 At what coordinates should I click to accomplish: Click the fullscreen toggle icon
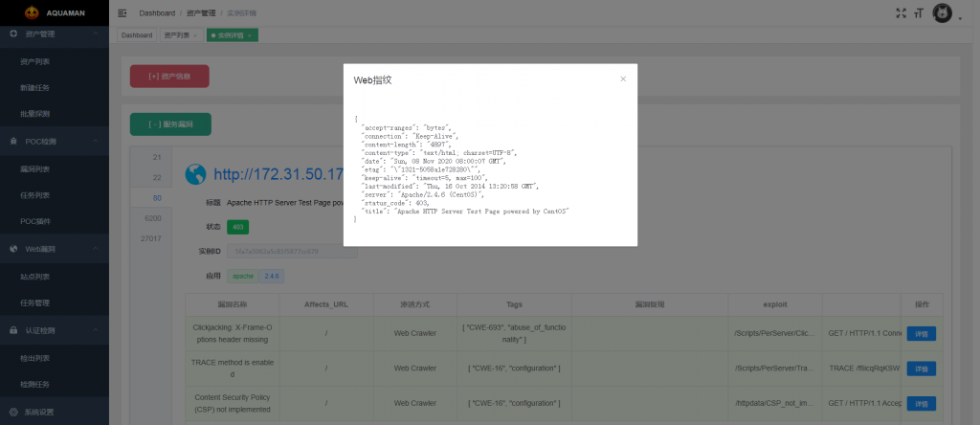(901, 13)
